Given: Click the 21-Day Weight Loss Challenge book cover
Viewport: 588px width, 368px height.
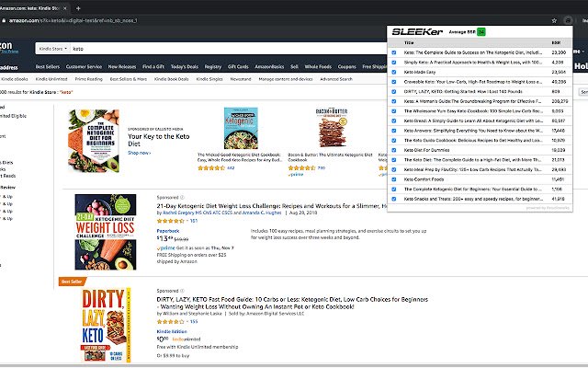Looking at the screenshot, I should pos(106,232).
